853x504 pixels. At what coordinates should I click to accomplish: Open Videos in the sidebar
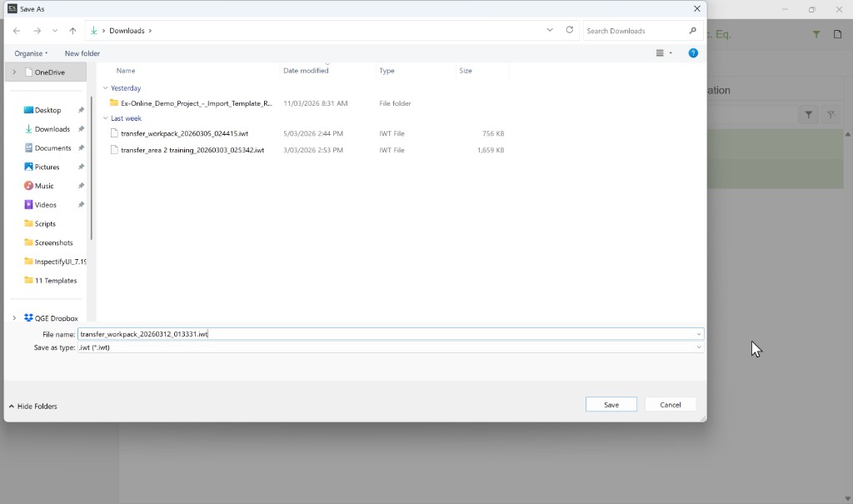[x=45, y=205]
